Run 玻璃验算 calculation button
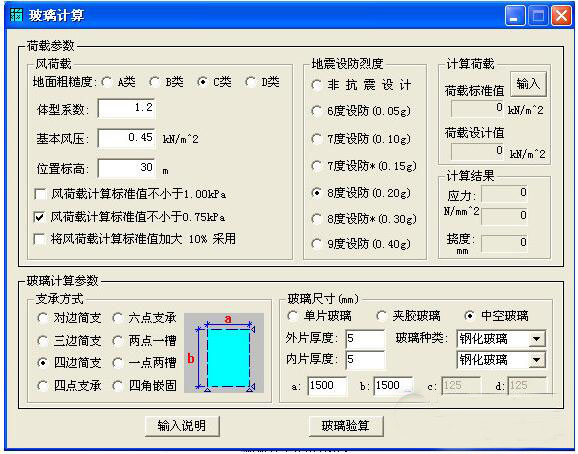This screenshot has width=578, height=454. (346, 426)
